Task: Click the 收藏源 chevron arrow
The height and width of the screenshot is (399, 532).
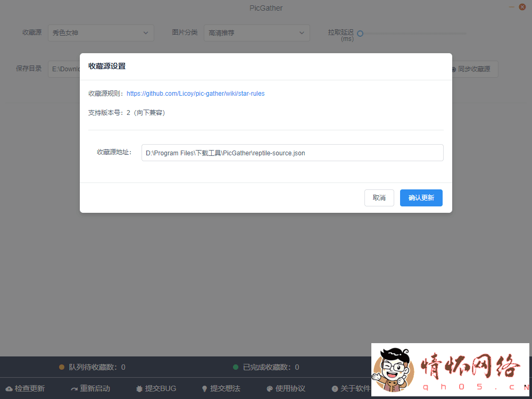Action: pyautogui.click(x=146, y=33)
